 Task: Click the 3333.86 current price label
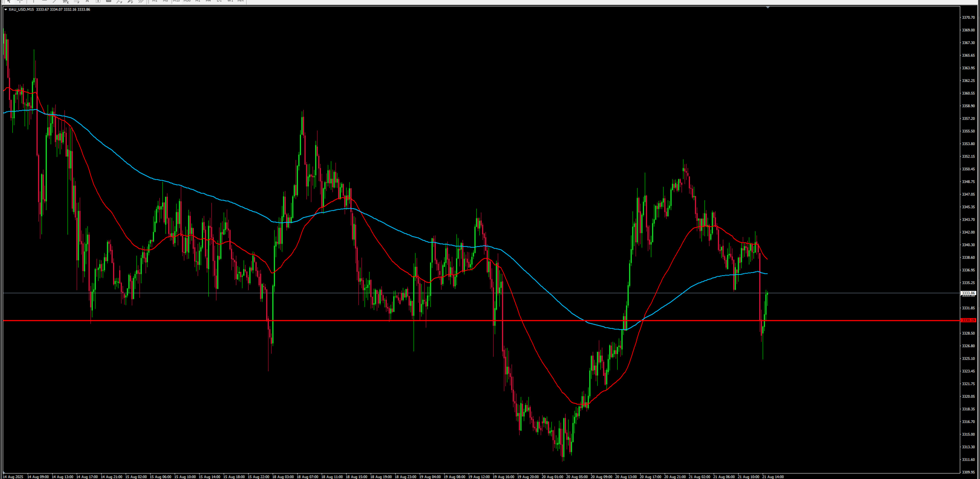968,293
